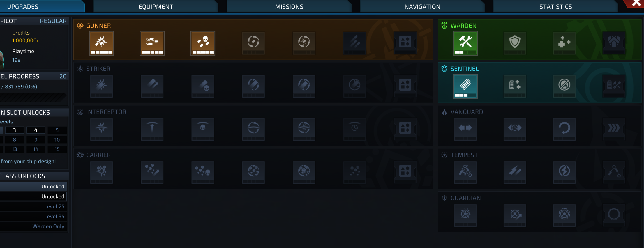Pick the Carrier drone swarm skull upgrade
Screen dimensions: 644x248
[x=203, y=172]
